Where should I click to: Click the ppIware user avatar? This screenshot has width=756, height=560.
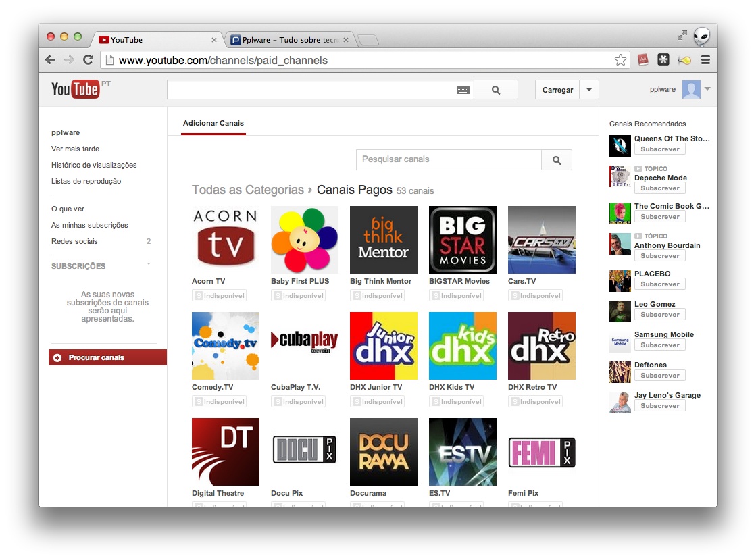(691, 90)
